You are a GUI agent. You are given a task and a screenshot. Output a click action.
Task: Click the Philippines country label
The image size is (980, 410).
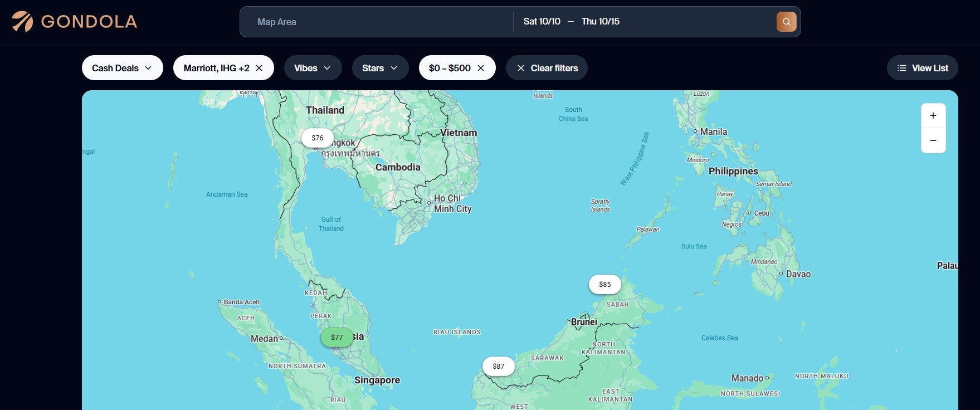pos(733,172)
